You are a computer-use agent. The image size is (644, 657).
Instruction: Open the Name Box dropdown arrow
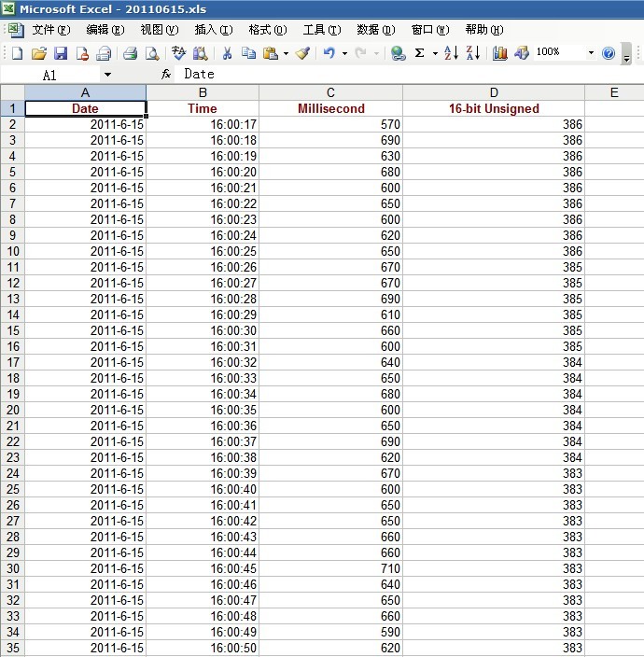click(x=107, y=75)
